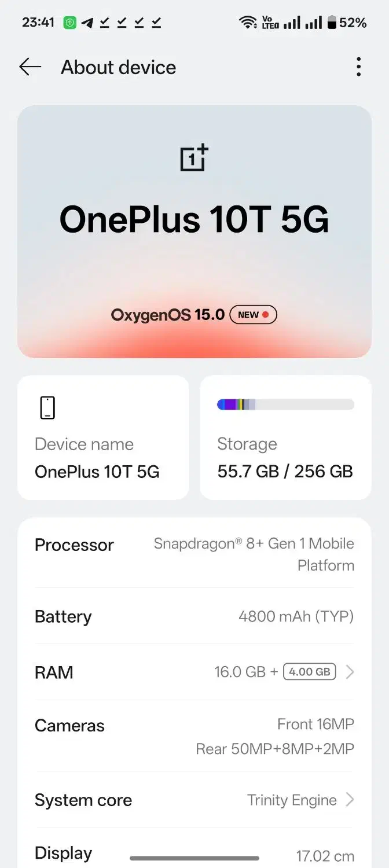The width and height of the screenshot is (389, 868).
Task: Tap the NEW badge next to OxygenOS 15.0
Action: click(253, 314)
